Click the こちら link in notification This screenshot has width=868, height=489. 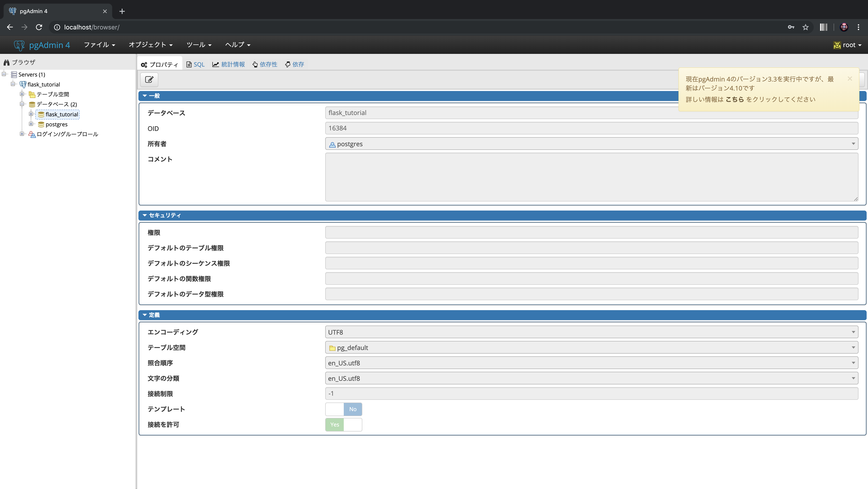[x=735, y=99]
